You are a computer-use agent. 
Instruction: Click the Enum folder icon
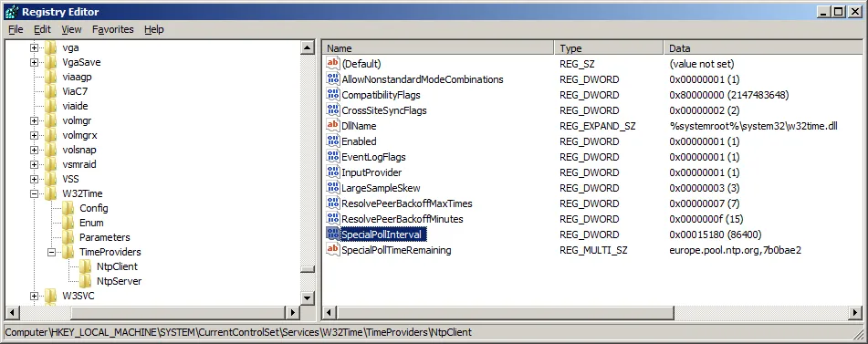pos(68,223)
